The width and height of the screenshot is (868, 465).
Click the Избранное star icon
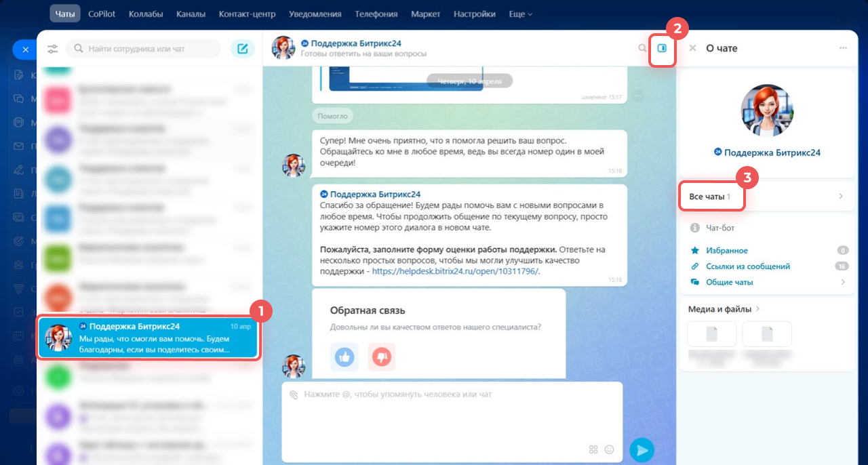click(x=694, y=251)
